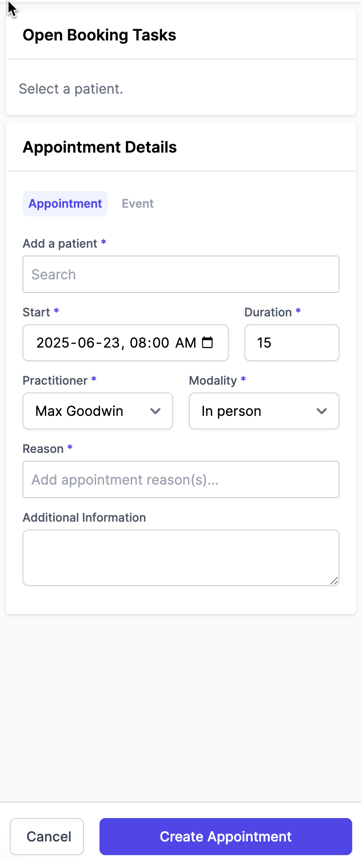Open the calendar picker icon in Start field

(x=207, y=343)
